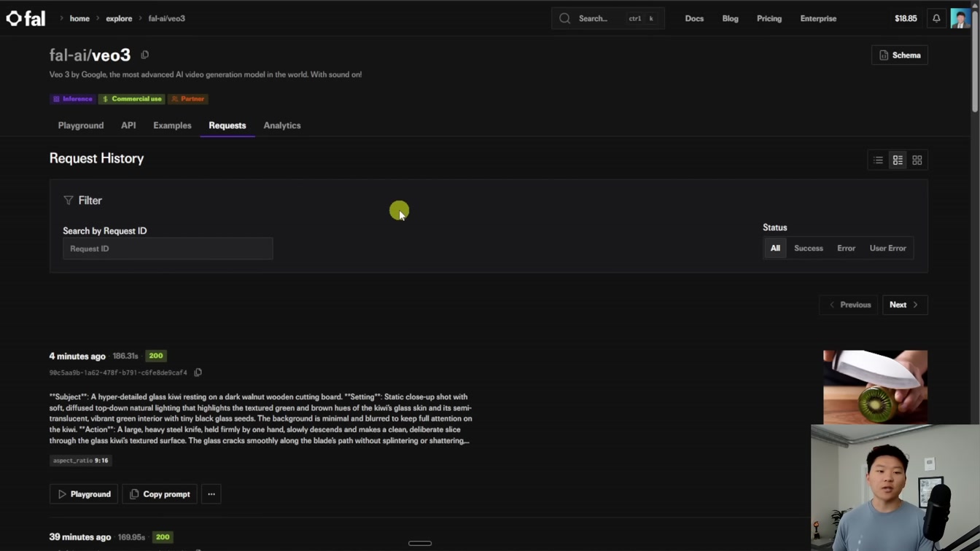This screenshot has width=980, height=551.
Task: Open the kiwi knife video thumbnail
Action: [875, 387]
